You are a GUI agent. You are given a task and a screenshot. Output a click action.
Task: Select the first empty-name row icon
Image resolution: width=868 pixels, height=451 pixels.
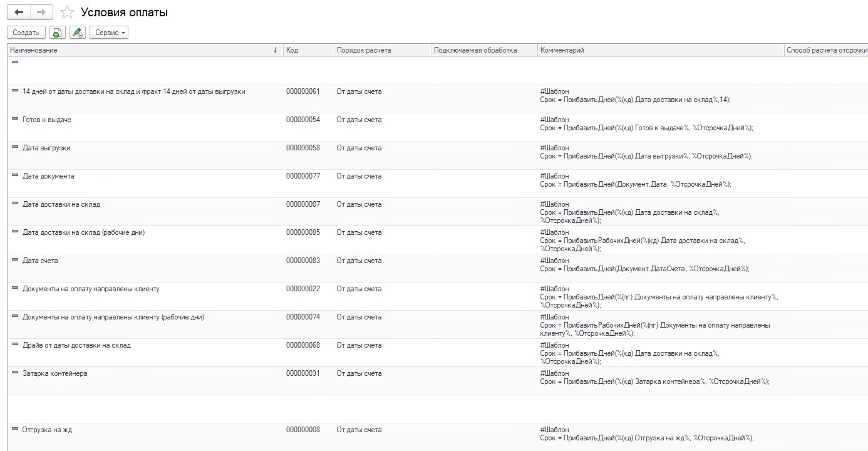pyautogui.click(x=15, y=62)
